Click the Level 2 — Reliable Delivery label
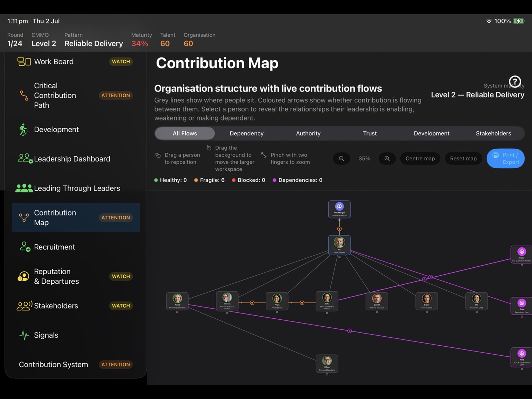Image resolution: width=532 pixels, height=399 pixels. coord(478,95)
